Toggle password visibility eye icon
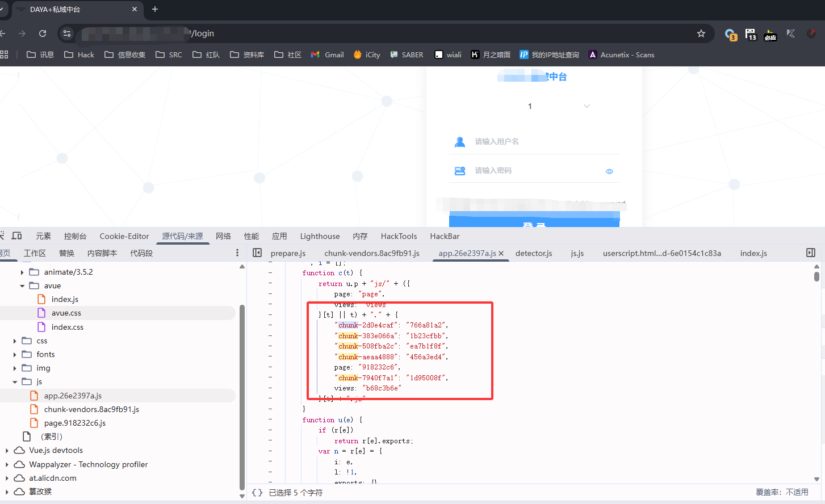825x504 pixels. (609, 171)
